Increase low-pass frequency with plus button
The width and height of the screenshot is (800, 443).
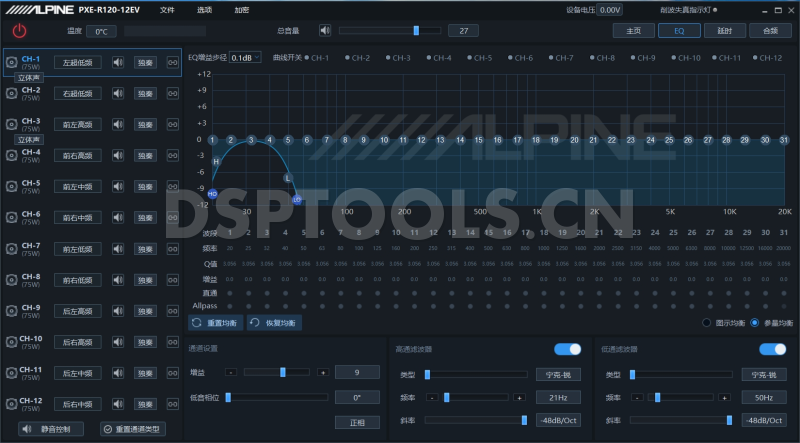coord(724,397)
